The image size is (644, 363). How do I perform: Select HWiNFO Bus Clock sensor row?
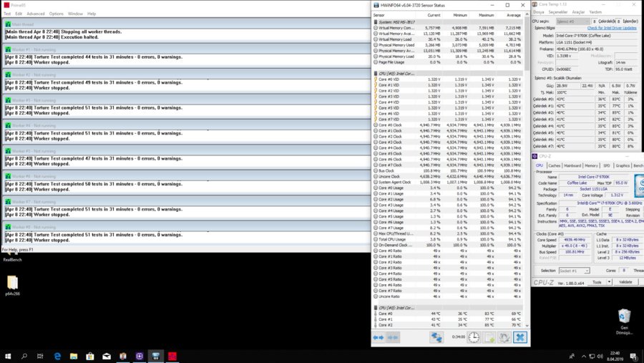tap(448, 170)
